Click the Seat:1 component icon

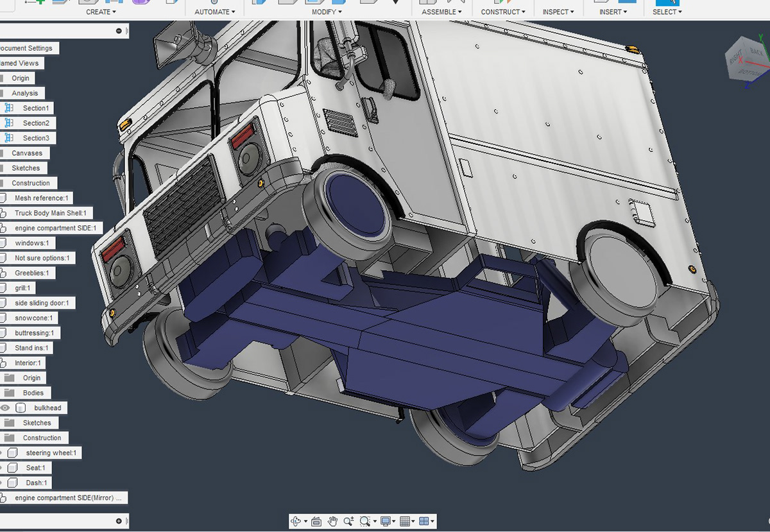(13, 468)
